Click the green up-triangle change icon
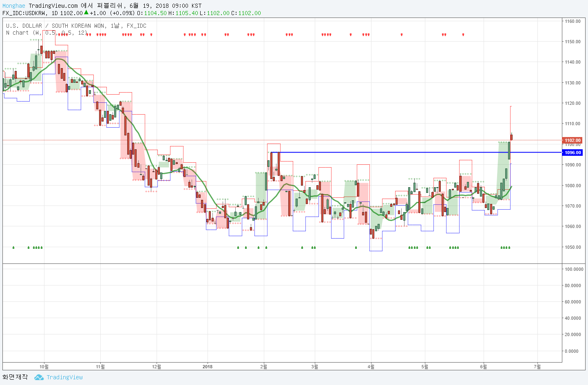 86,13
